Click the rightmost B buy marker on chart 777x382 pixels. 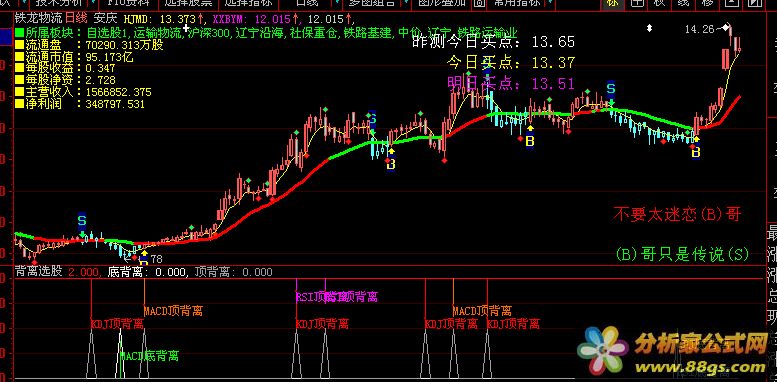[x=696, y=153]
